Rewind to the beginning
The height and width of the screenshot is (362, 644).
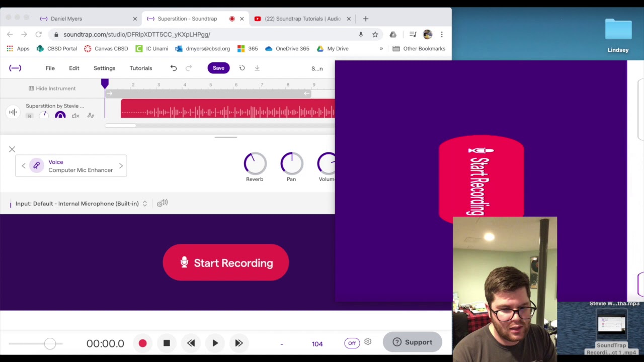[x=191, y=343]
